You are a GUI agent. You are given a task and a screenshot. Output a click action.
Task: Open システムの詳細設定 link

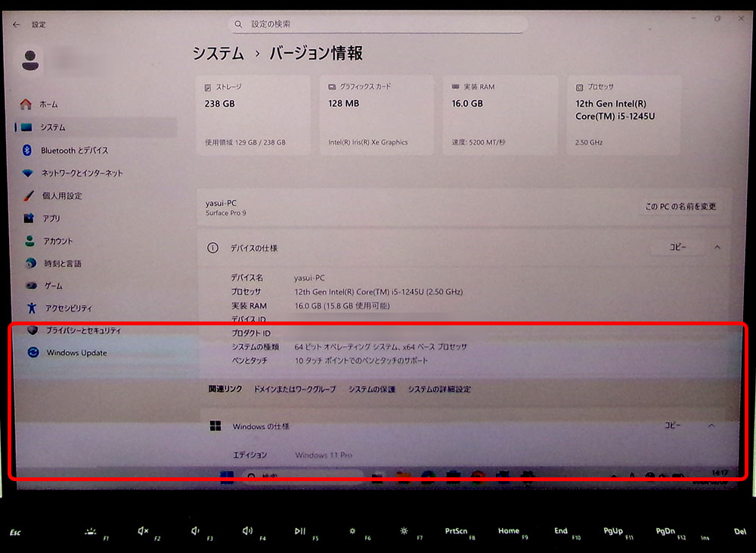point(439,390)
